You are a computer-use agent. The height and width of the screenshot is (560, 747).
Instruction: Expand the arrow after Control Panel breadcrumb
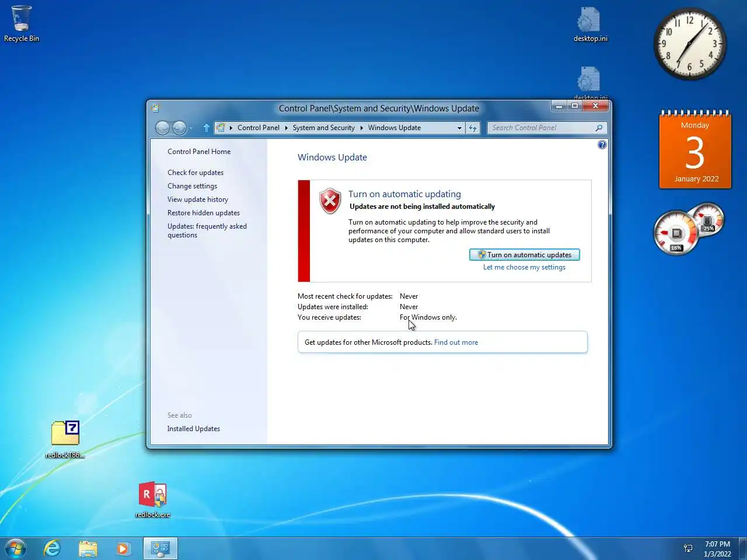286,128
